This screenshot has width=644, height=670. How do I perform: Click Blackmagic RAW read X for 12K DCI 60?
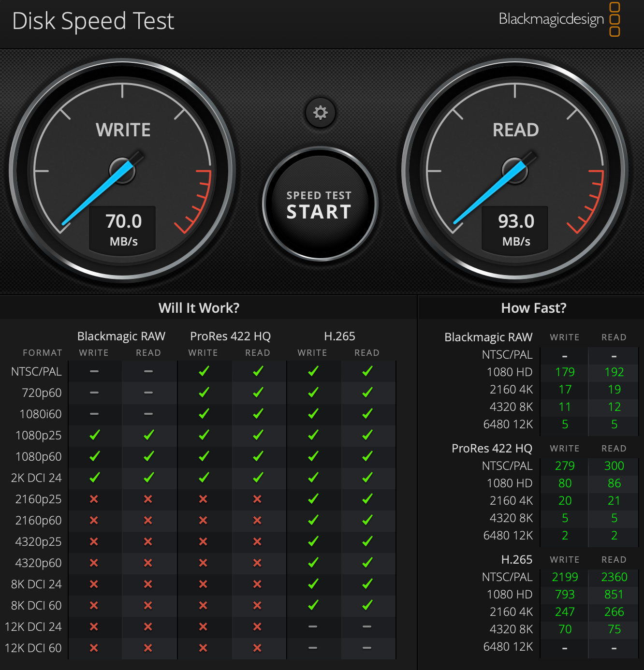148,648
